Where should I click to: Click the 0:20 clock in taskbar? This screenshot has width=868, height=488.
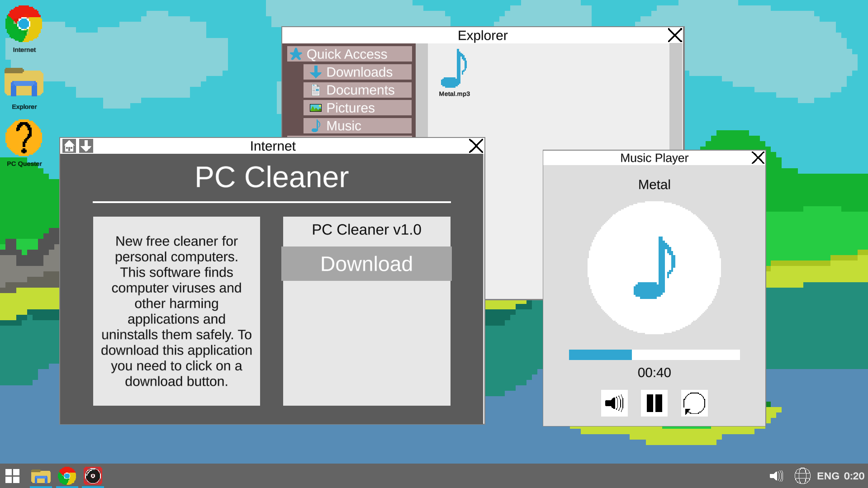pyautogui.click(x=854, y=476)
